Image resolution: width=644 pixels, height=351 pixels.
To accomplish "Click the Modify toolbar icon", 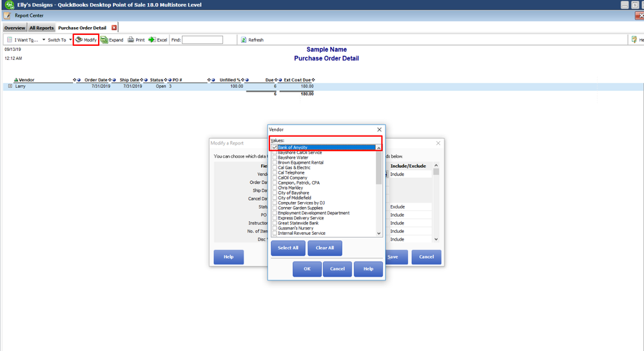I will (x=79, y=39).
